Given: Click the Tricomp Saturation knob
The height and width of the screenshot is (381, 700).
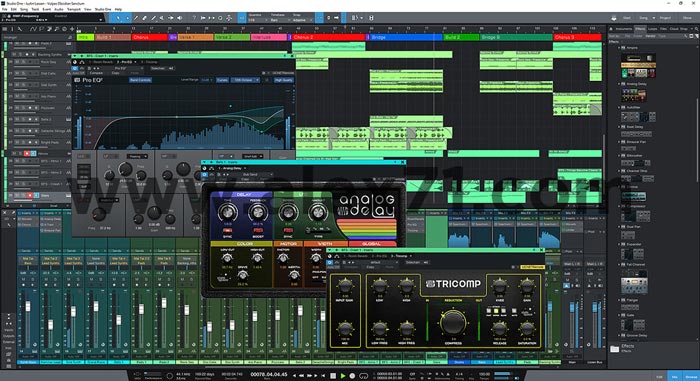Looking at the screenshot, I should (x=527, y=330).
